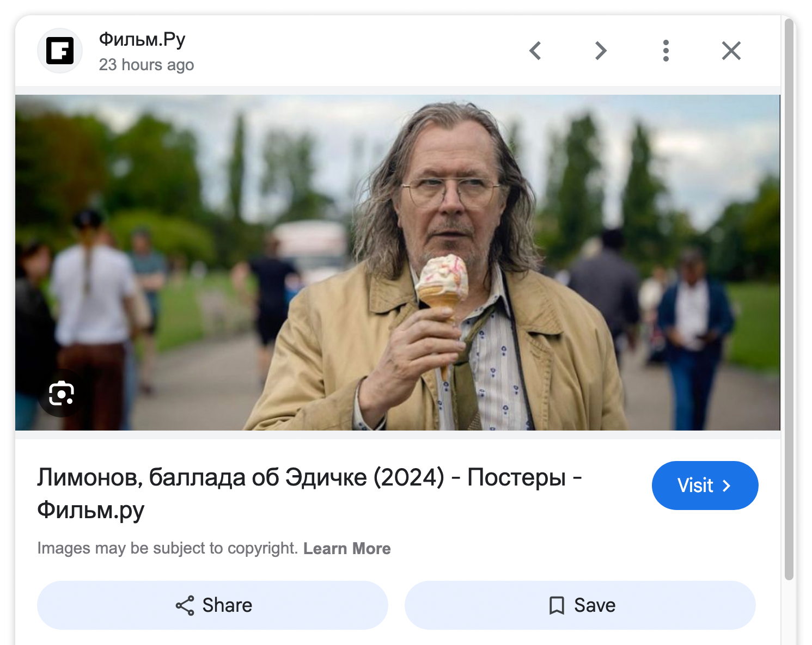The image size is (812, 645).
Task: Search the image with Google Lens icon
Action: 61,394
